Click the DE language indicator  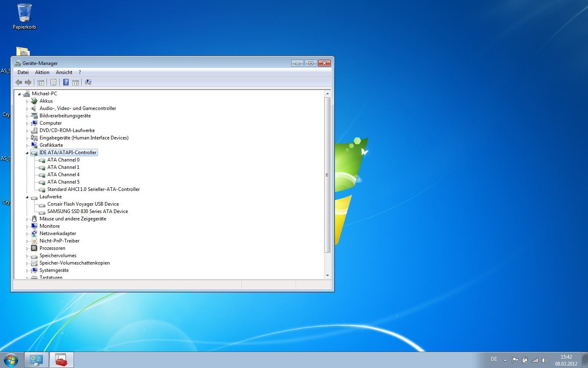(494, 359)
